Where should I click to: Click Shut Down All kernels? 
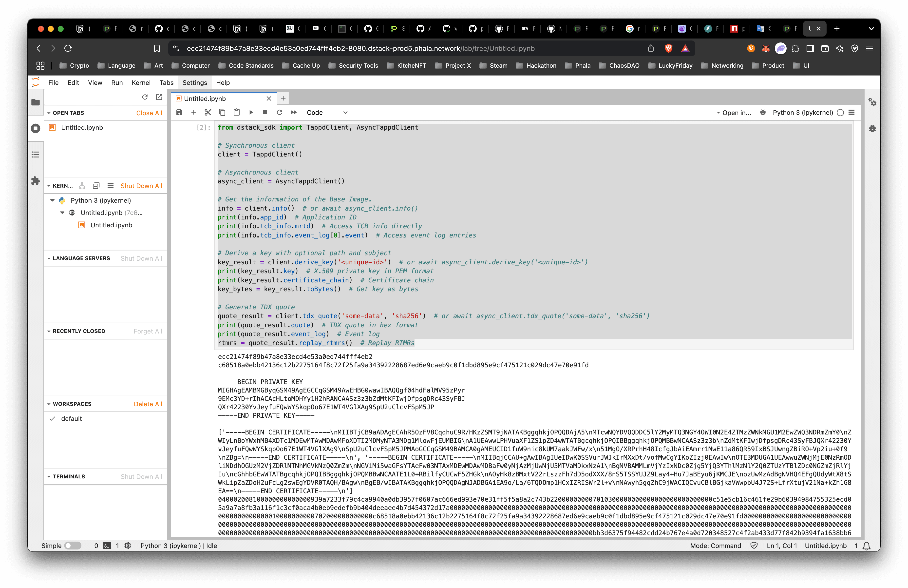[141, 186]
